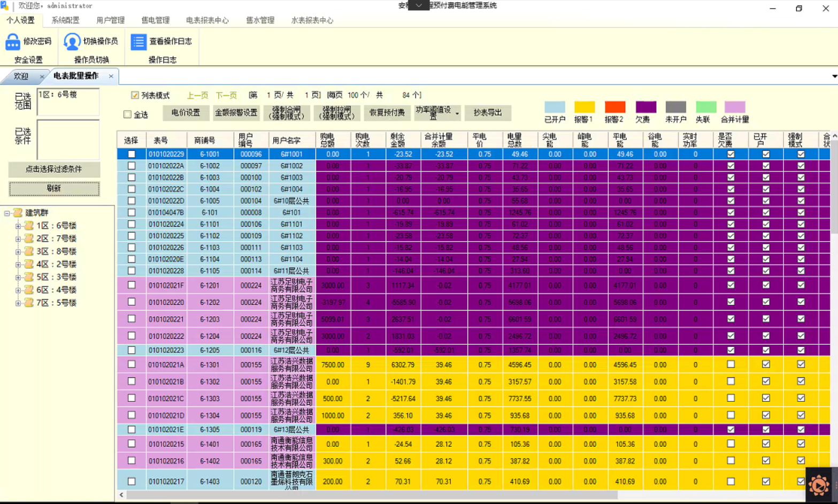The width and height of the screenshot is (838, 504).
Task: Close the 电表批量操作 tab
Action: pos(111,76)
